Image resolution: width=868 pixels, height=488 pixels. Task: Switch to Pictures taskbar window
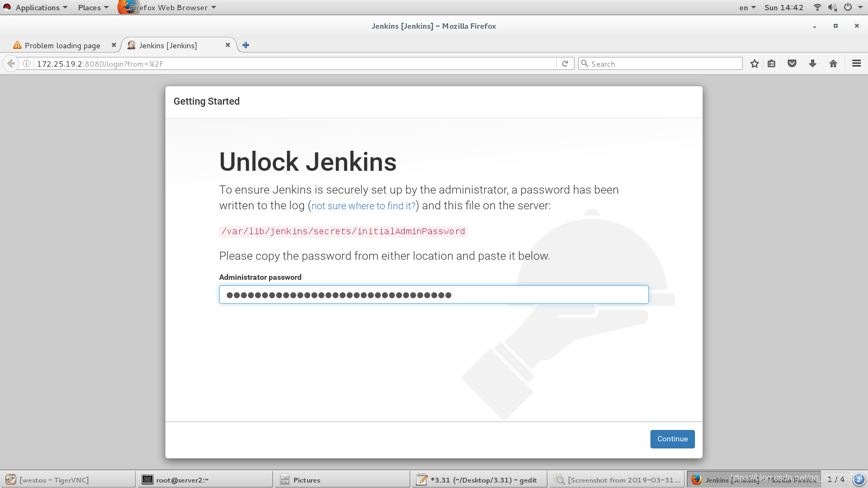coord(342,479)
